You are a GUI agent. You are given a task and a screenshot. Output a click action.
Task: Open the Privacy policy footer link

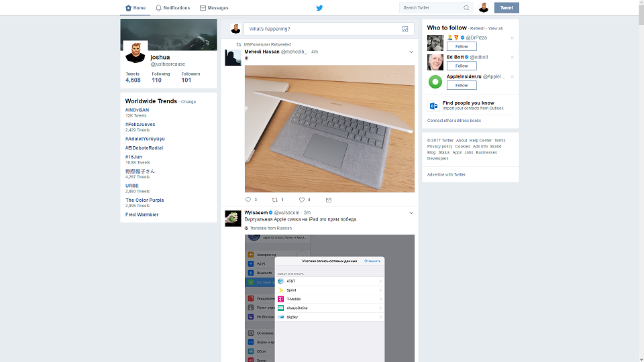coord(439,147)
